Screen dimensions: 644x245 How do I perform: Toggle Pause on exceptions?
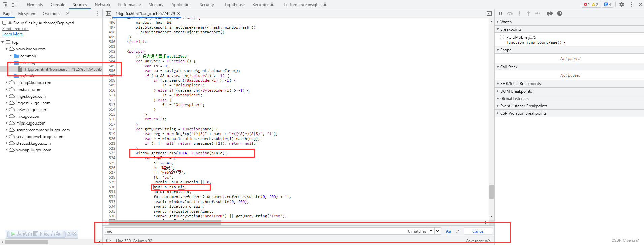560,13
